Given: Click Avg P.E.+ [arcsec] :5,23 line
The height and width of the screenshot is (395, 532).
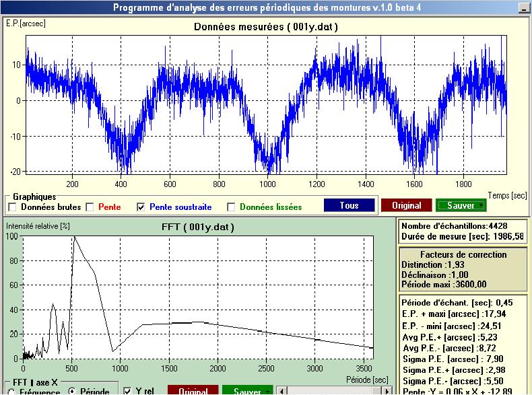Looking at the screenshot, I should [450, 337].
